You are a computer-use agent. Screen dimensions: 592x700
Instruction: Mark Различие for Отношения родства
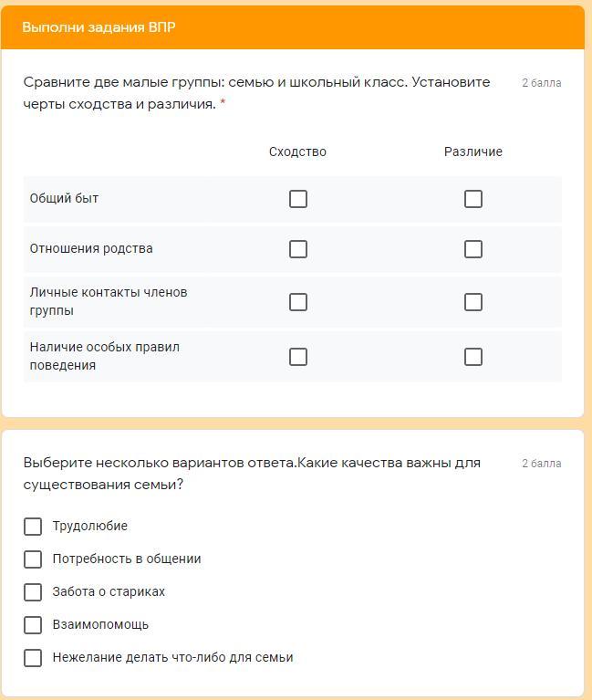(473, 249)
